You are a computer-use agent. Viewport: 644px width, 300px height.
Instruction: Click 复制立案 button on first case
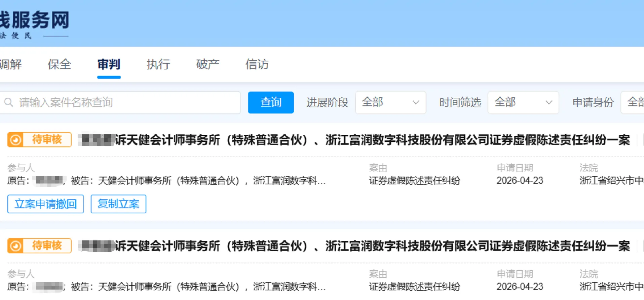point(118,204)
